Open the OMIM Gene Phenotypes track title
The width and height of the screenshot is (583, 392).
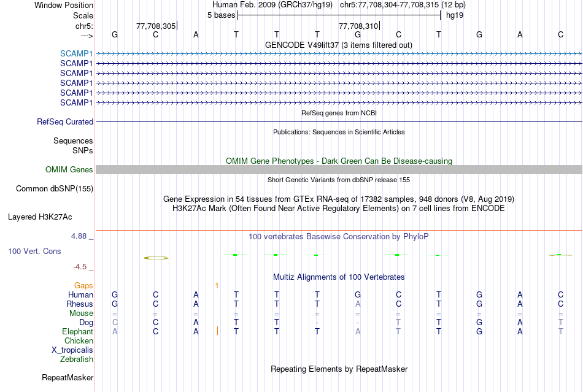(339, 161)
